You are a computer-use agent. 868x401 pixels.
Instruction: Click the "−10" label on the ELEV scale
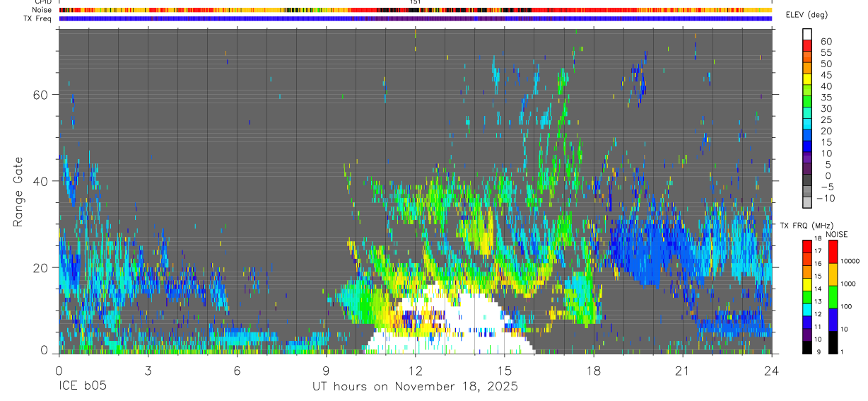coord(824,198)
